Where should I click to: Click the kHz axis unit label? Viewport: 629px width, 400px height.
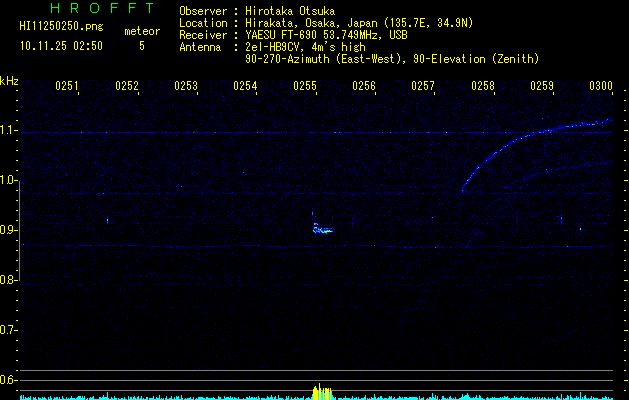9,81
